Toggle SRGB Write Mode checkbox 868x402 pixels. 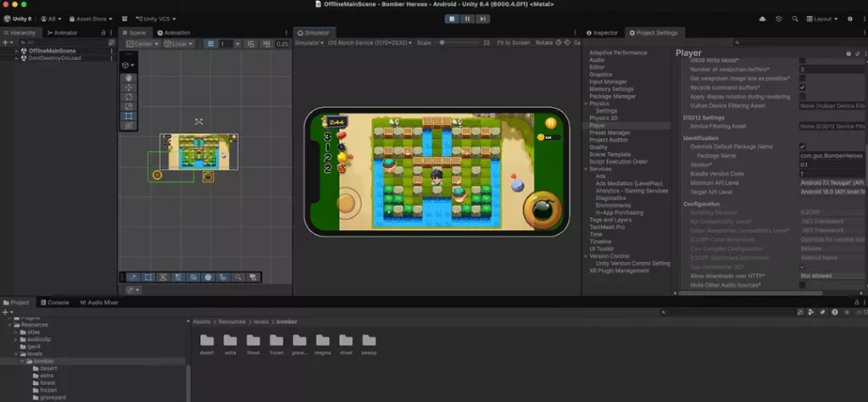(x=802, y=60)
